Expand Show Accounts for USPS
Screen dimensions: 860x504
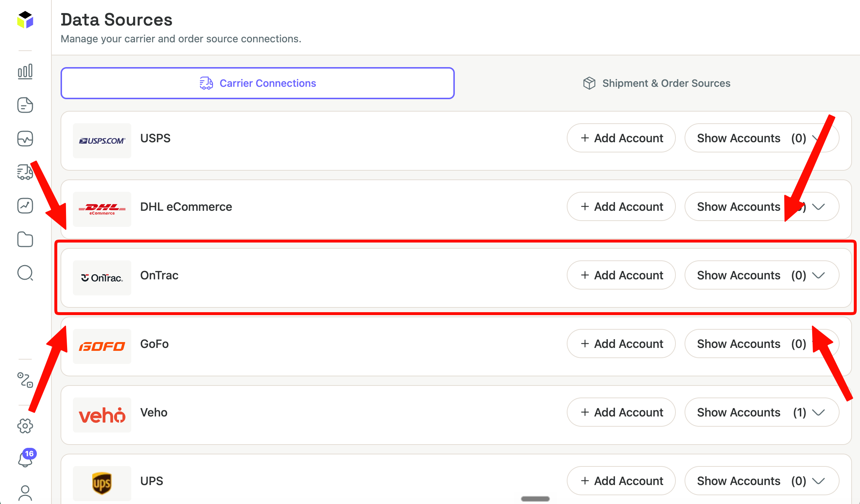click(762, 138)
